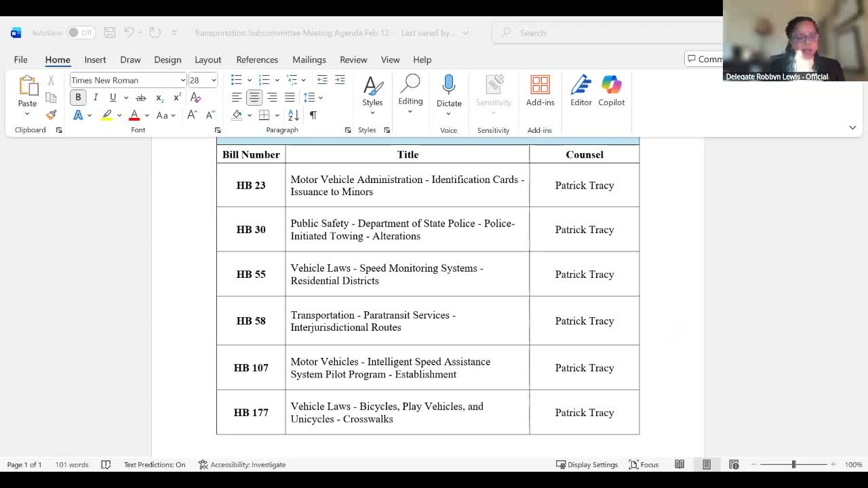Expand the line spacing dropdown
This screenshot has width=868, height=488.
point(320,98)
